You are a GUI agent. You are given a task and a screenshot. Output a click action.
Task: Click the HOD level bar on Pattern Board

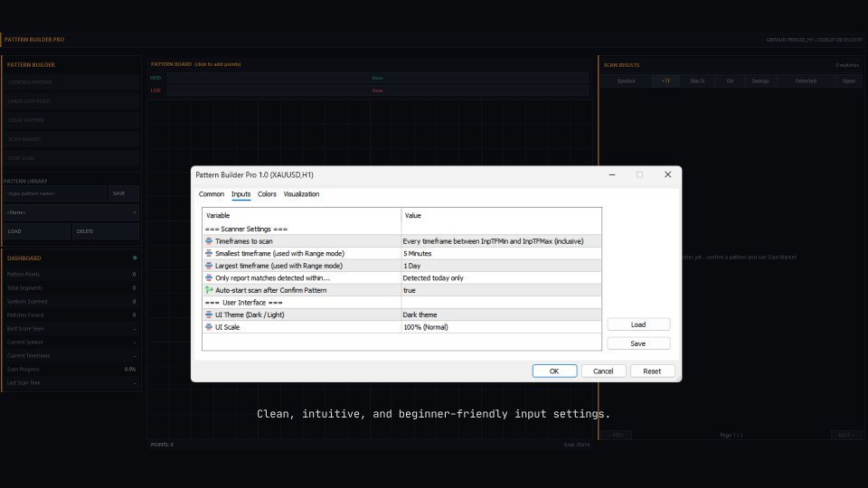378,78
